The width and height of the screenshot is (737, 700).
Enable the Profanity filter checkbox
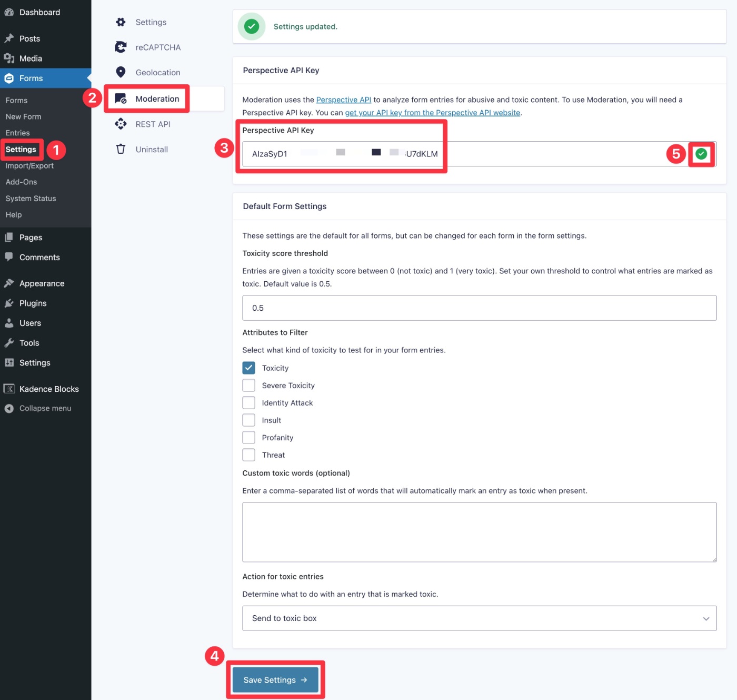point(248,437)
